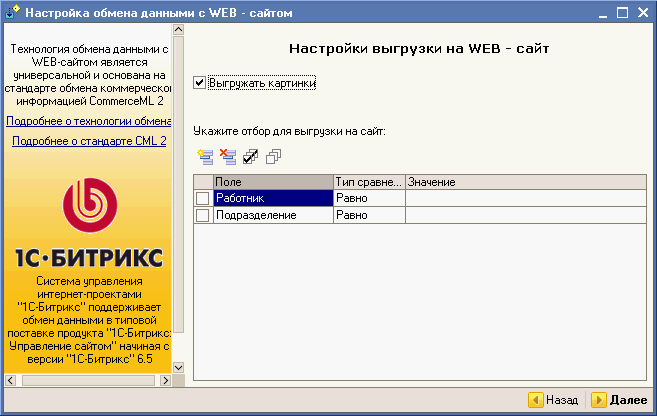This screenshot has height=416, width=657.
Task: Click the uncheck all filters icon
Action: pos(274,156)
